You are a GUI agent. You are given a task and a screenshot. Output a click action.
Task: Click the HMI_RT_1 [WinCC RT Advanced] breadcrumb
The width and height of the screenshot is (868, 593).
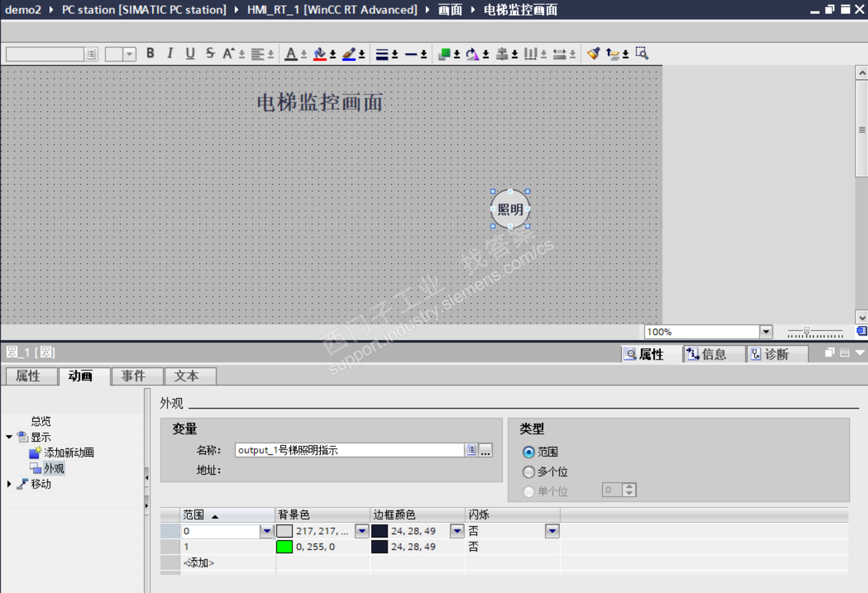click(332, 10)
